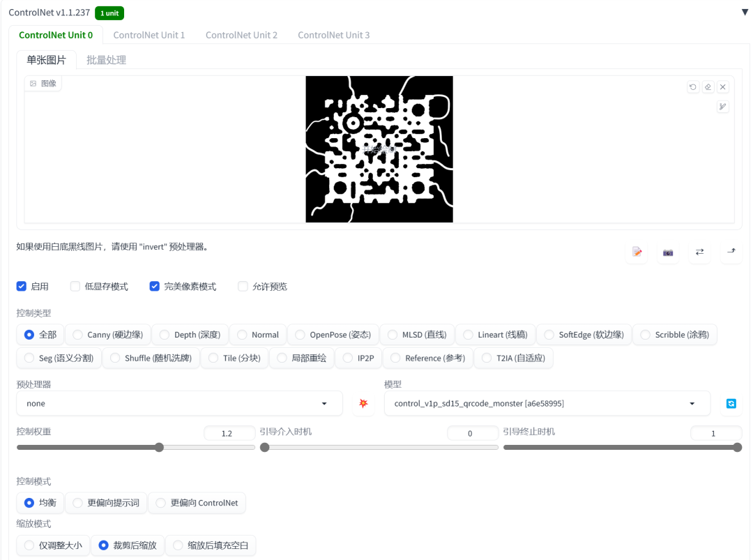Click the 引导终止时机 value field 1
Screen dimensions: 753x560
click(x=716, y=433)
